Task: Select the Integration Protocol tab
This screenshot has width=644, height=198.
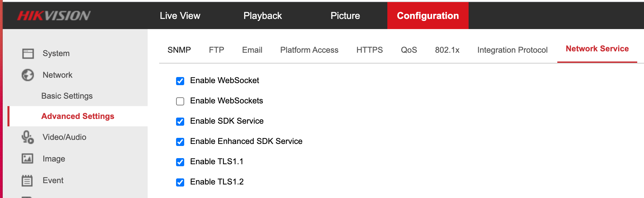Action: click(512, 50)
